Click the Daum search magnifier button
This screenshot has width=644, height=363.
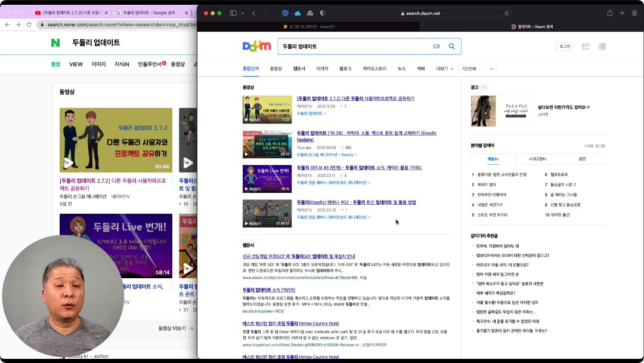pos(452,47)
